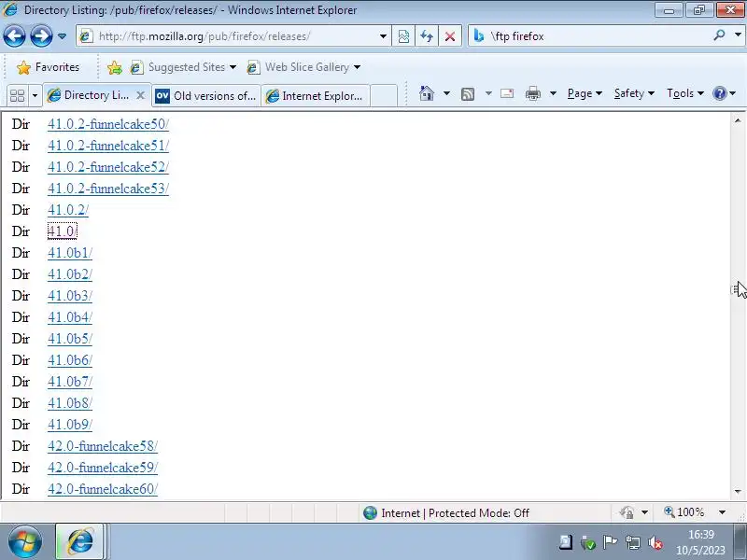Image resolution: width=747 pixels, height=560 pixels.
Task: Open the 42.0-funnelcake59/ directory link
Action: click(x=103, y=468)
